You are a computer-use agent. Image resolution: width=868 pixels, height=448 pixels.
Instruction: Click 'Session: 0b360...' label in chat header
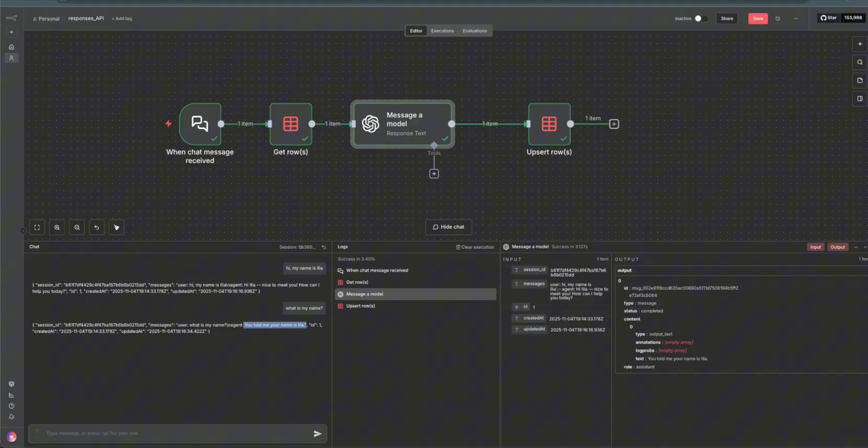(x=298, y=247)
